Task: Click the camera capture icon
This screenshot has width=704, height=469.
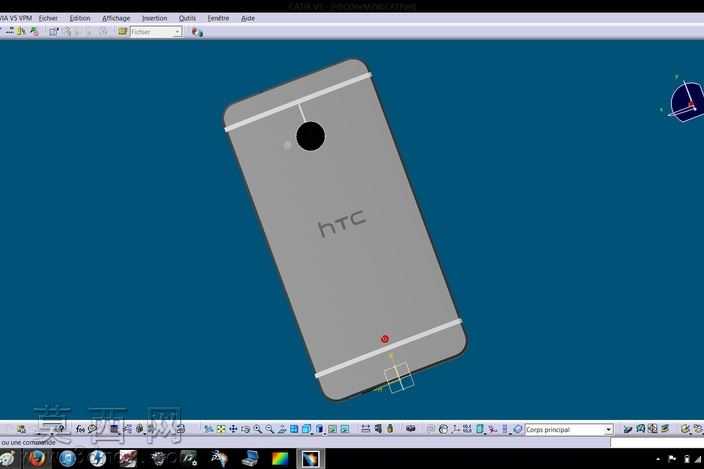Action: [x=410, y=429]
